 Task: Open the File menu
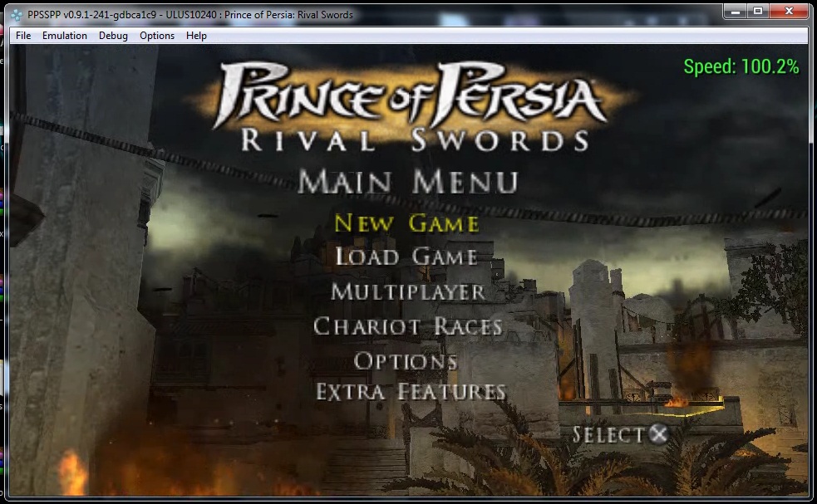tap(23, 36)
